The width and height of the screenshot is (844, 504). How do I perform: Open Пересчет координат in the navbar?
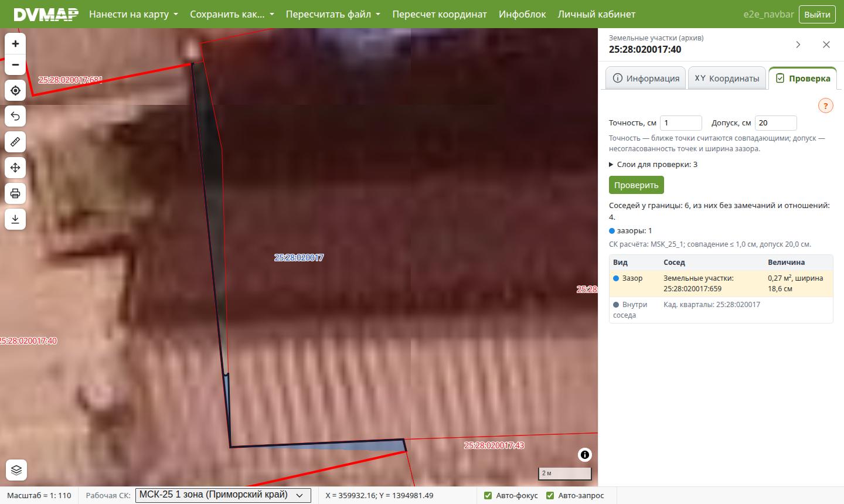440,14
